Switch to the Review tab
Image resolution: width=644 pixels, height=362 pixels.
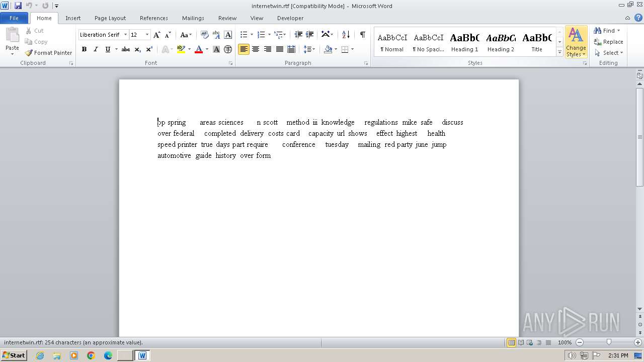227,18
